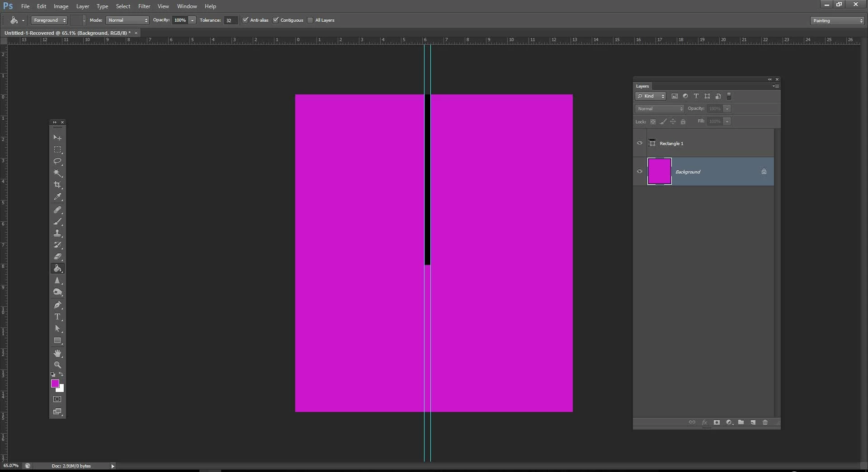Open the Painting workspace dropdown
This screenshot has height=472, width=868.
[837, 21]
